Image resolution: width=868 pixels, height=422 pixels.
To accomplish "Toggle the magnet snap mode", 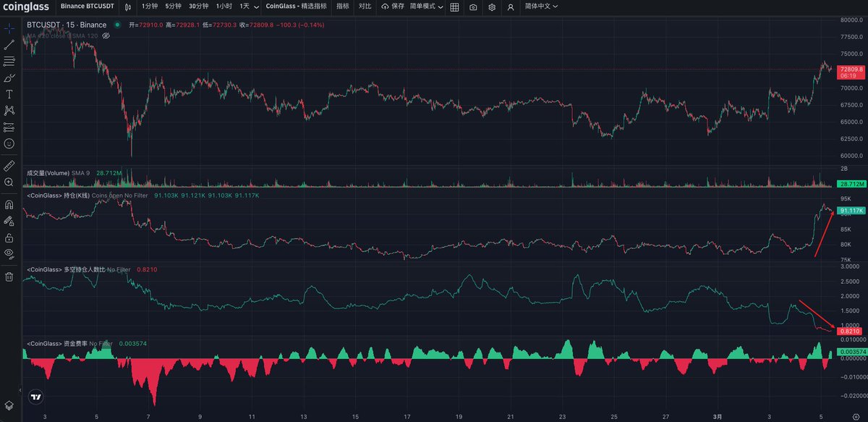I will pyautogui.click(x=9, y=205).
